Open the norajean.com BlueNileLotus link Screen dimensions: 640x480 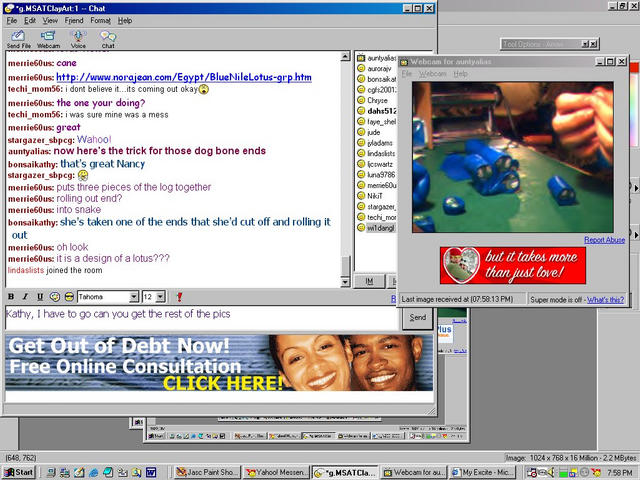[x=184, y=77]
